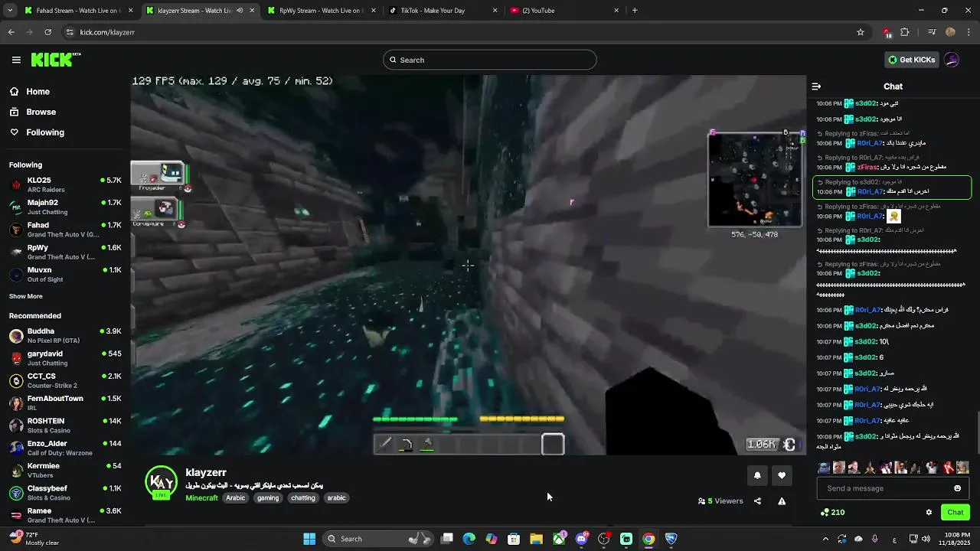Open File Explorer from taskbar

[x=536, y=539]
